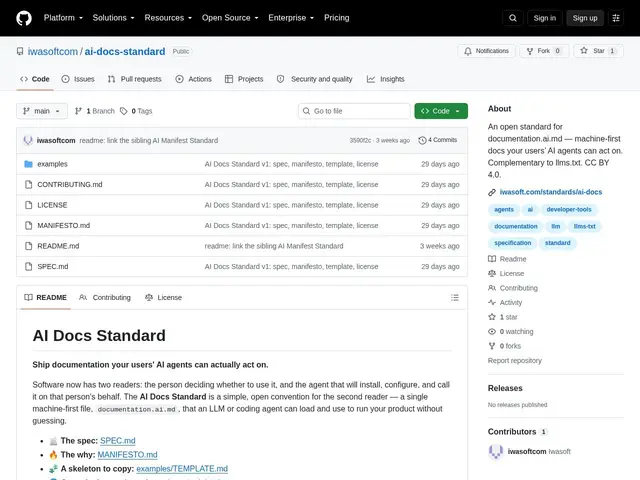Fork the repository

pos(544,51)
